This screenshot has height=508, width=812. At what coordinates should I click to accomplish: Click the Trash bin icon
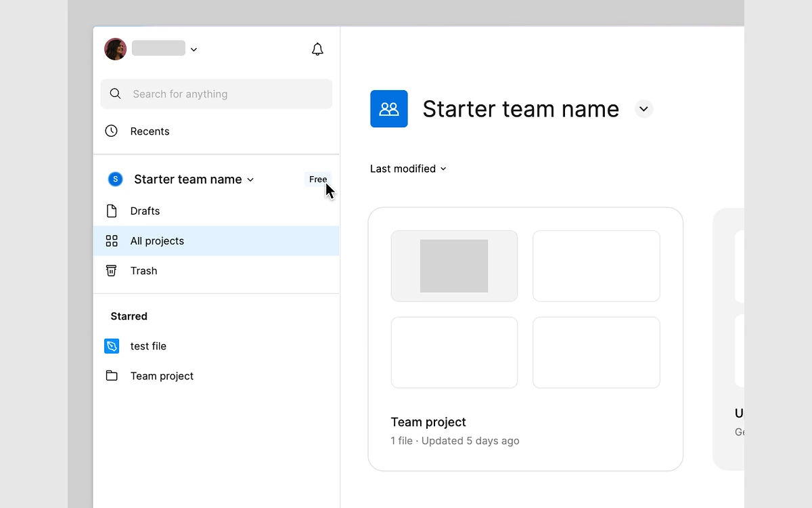[x=112, y=270]
